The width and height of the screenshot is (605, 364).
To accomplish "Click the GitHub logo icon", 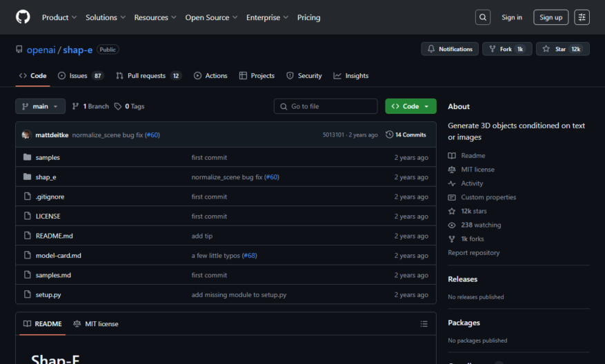I will (x=23, y=17).
